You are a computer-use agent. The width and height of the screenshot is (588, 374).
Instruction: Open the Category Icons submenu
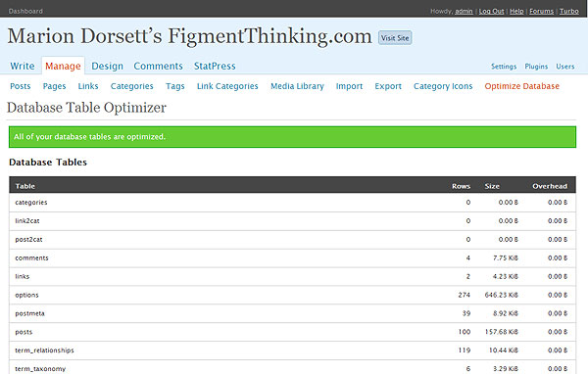click(443, 86)
